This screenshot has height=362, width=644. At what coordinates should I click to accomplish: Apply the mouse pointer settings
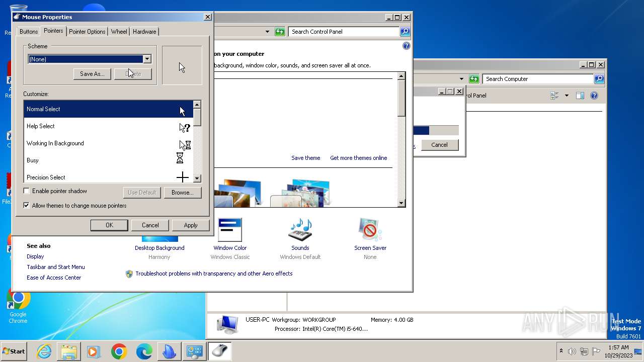coord(191,225)
